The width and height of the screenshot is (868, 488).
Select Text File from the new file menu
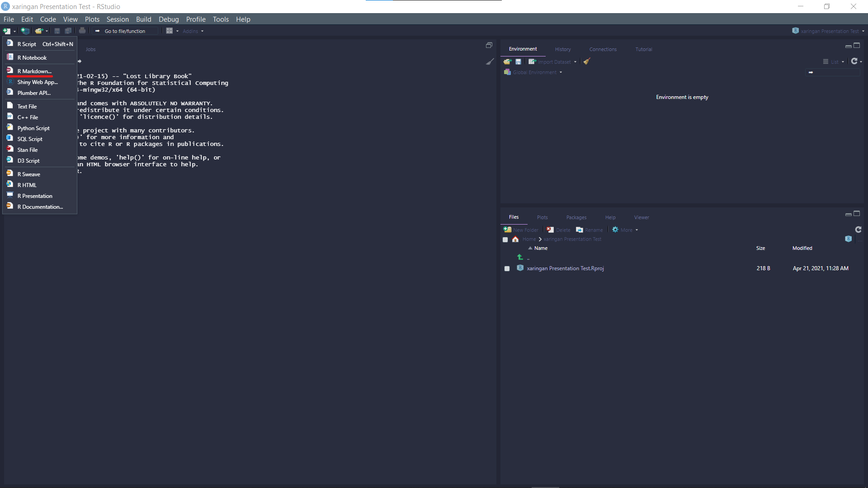[40, 106]
